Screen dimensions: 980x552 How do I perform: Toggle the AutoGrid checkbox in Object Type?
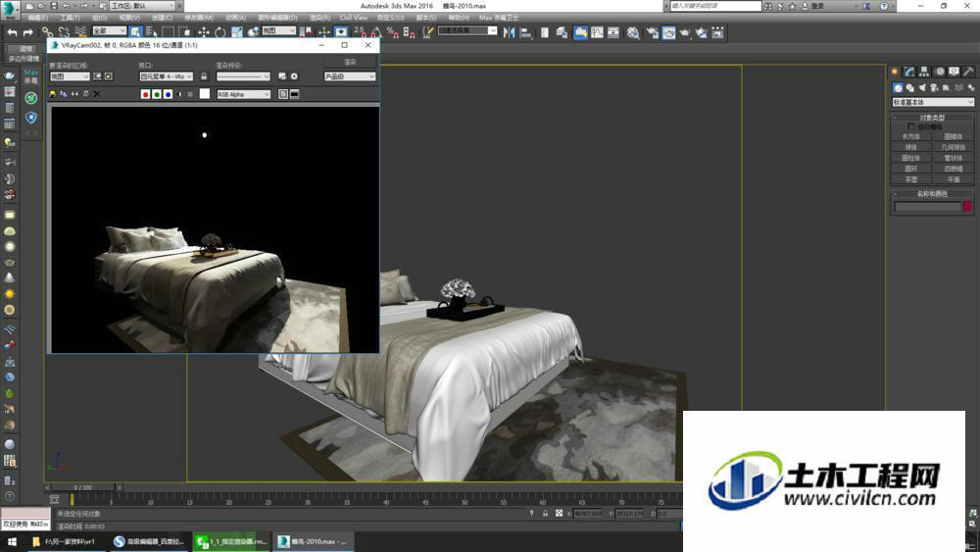[911, 126]
